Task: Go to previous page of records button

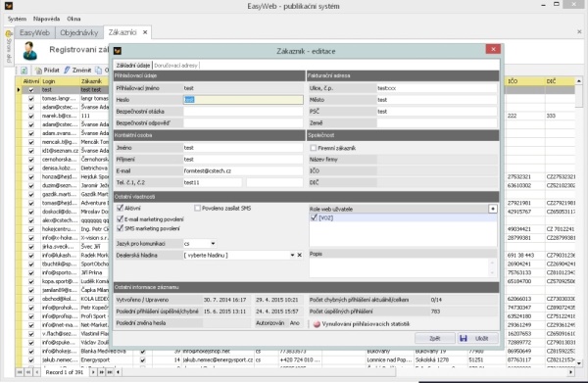Action: point(28,372)
